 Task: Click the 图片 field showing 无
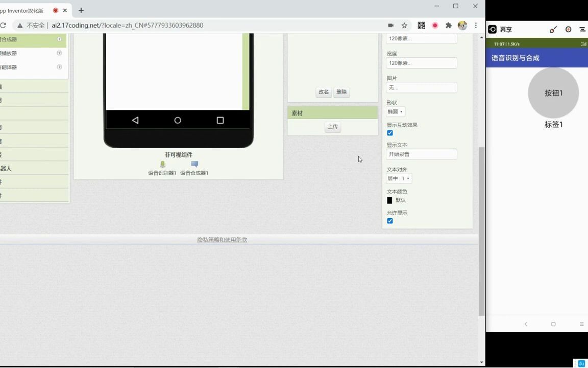(x=422, y=87)
